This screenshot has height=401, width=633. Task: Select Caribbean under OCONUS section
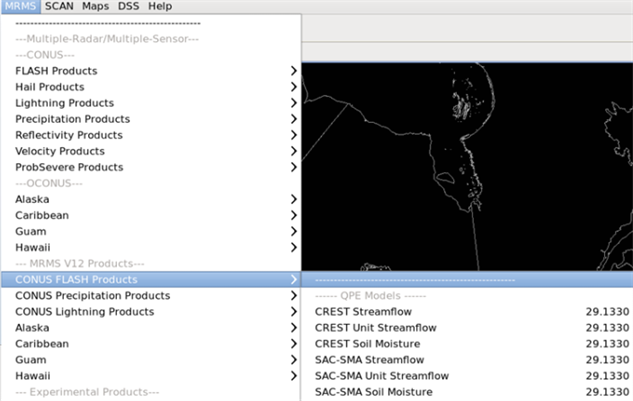click(151, 215)
